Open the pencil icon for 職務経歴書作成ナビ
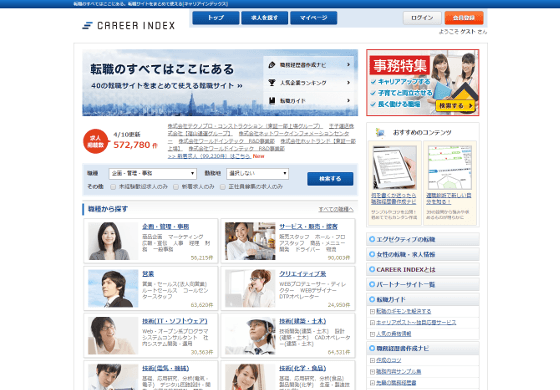The image size is (560, 390). pos(272,65)
